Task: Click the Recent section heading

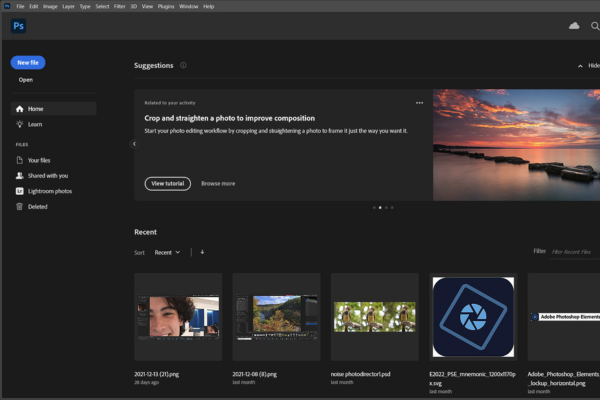Action: pyautogui.click(x=145, y=232)
